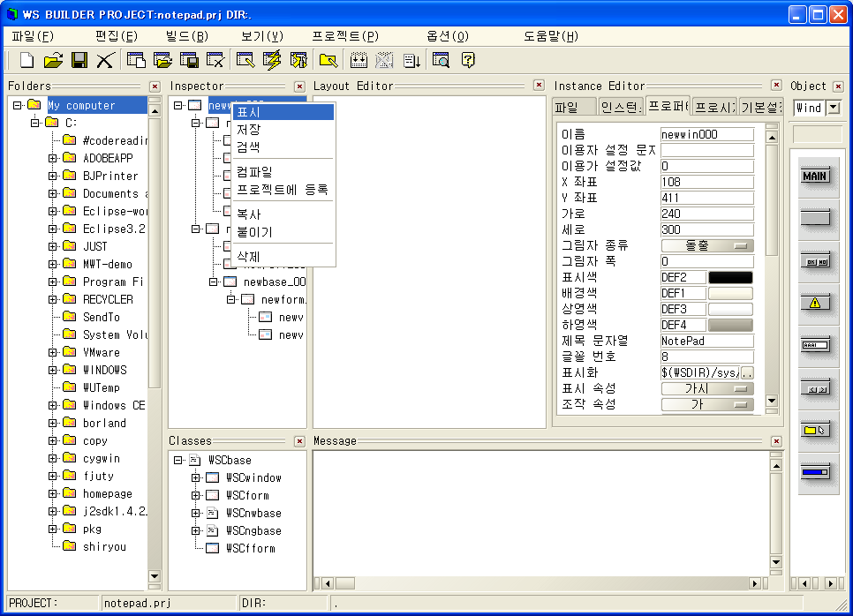Expand the ADOBEAPP folder node

pyautogui.click(x=53, y=158)
